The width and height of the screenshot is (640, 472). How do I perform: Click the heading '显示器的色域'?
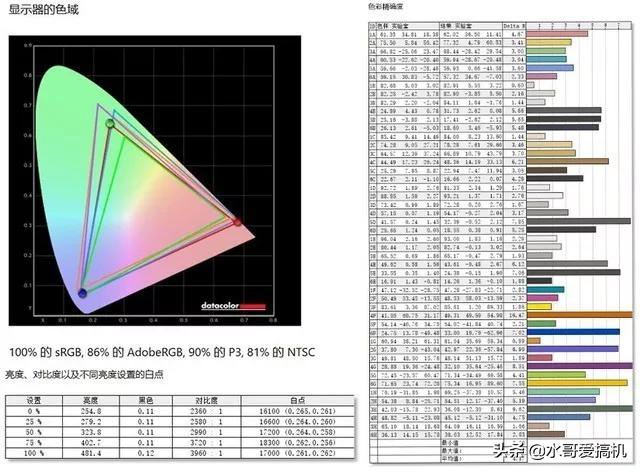[x=43, y=9]
